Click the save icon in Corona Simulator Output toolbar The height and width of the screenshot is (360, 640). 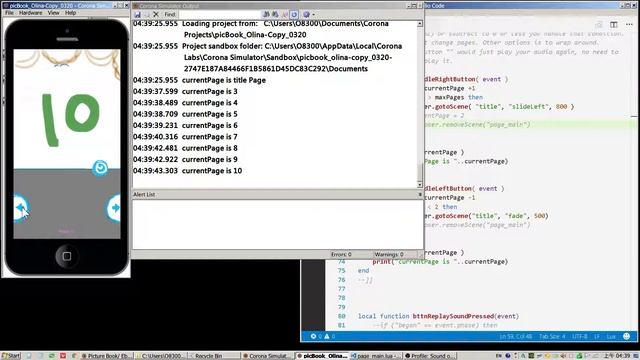pyautogui.click(x=138, y=14)
